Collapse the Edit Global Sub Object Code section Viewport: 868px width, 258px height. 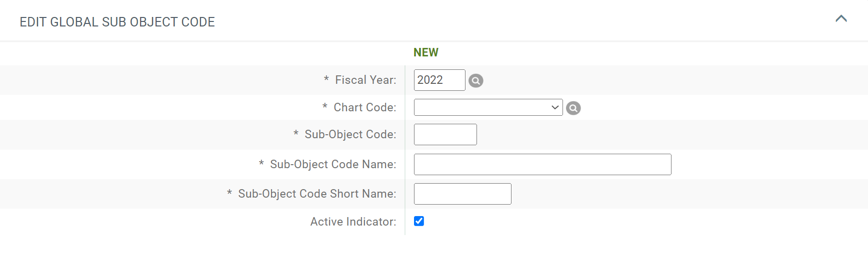tap(841, 19)
